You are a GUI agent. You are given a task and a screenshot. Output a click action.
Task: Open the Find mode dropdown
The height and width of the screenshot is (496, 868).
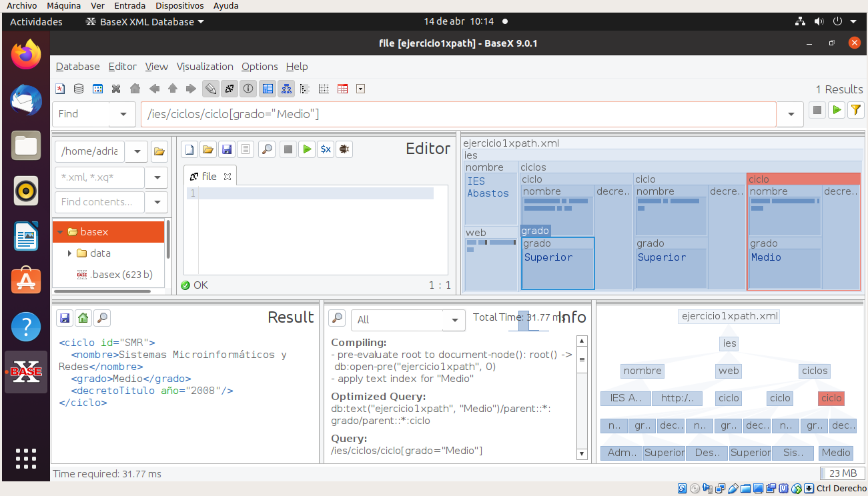(x=123, y=114)
